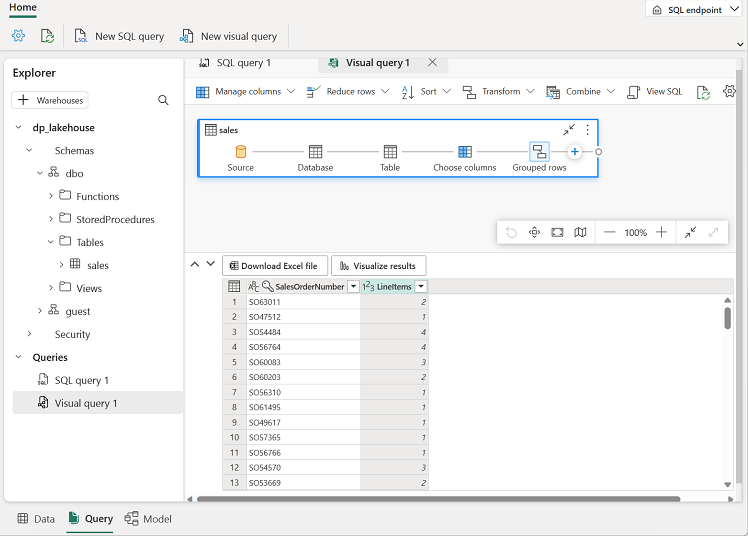Click the pan/center view icon
The width and height of the screenshot is (748, 536).
(x=534, y=232)
